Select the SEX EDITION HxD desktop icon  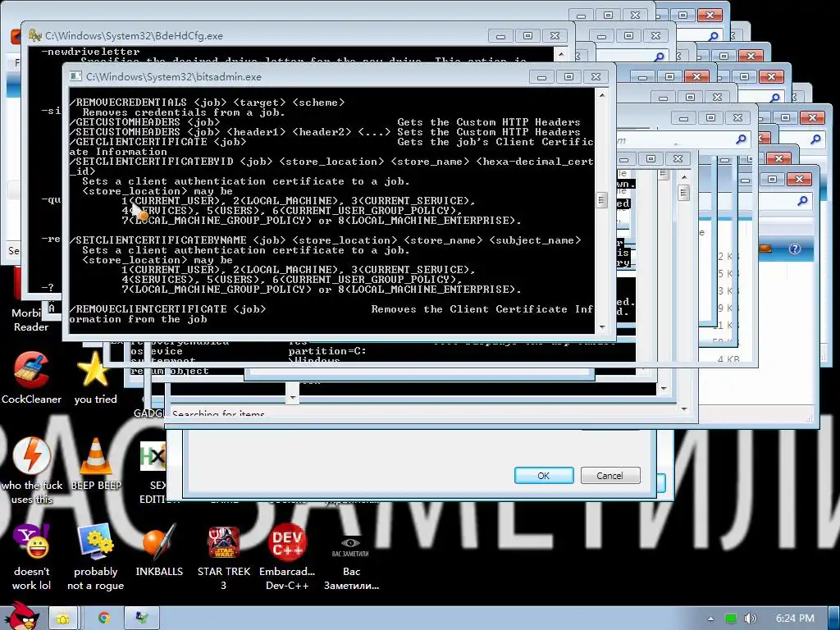tap(153, 472)
